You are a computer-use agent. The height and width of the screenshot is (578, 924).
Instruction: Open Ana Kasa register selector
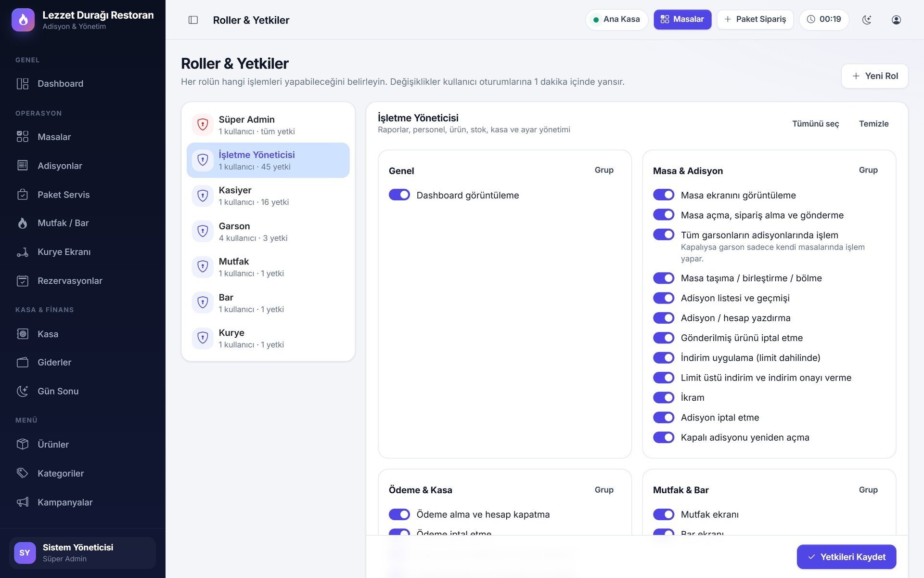tap(616, 20)
